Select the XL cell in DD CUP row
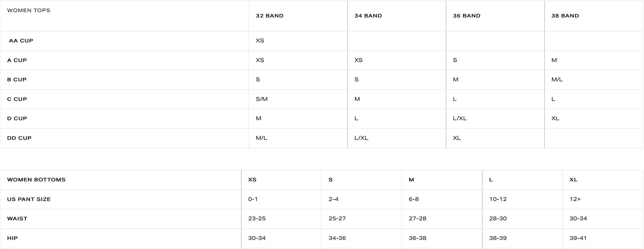 pyautogui.click(x=457, y=138)
